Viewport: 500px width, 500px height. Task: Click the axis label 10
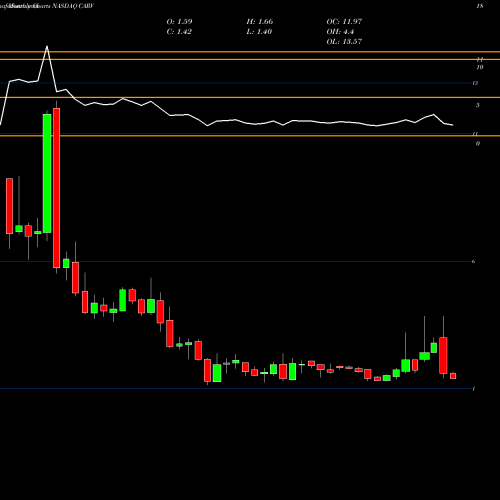click(480, 67)
